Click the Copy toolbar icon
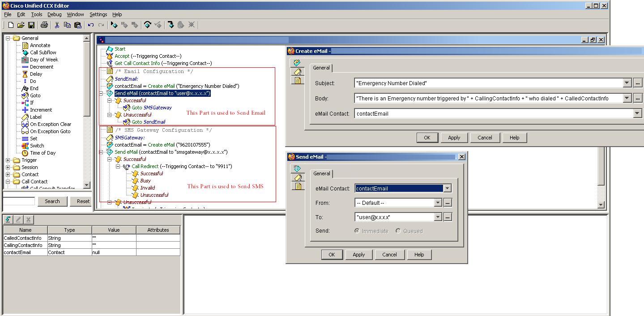 [x=67, y=25]
